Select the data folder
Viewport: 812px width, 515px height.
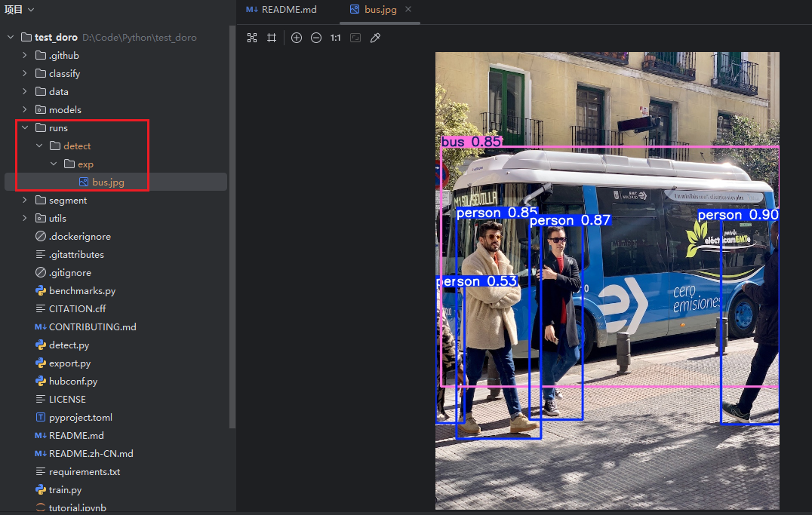point(115,91)
